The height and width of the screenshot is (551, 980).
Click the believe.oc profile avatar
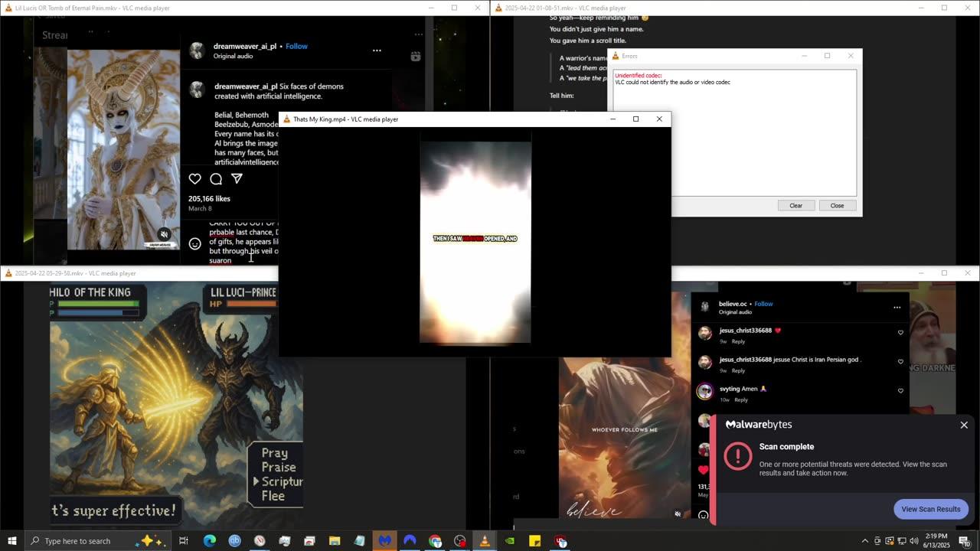705,307
